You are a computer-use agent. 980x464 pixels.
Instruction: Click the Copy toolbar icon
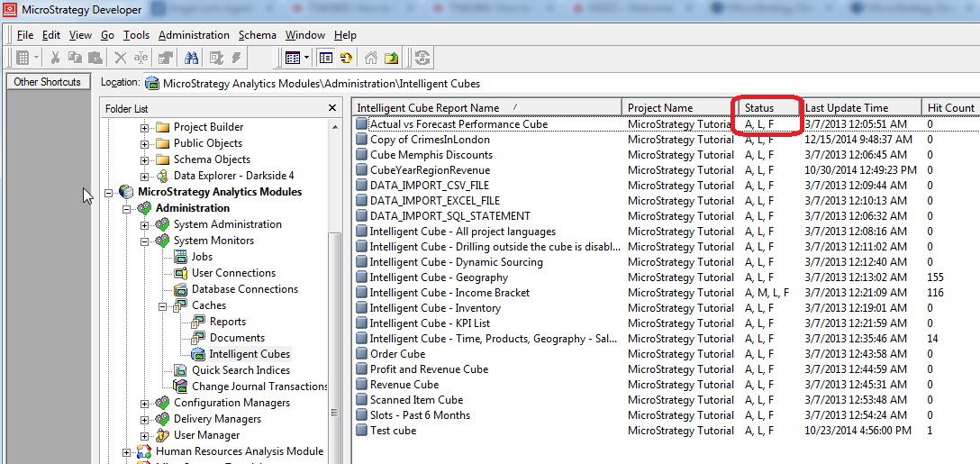75,58
